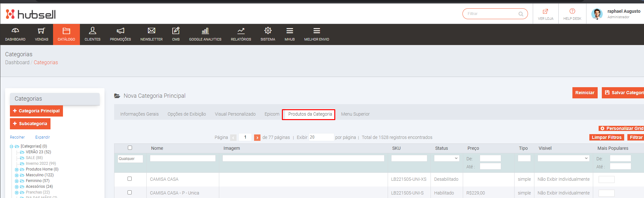Viewport: 644px width, 198px height.
Task: Expand the Masculino (122) category node
Action: tap(17, 175)
